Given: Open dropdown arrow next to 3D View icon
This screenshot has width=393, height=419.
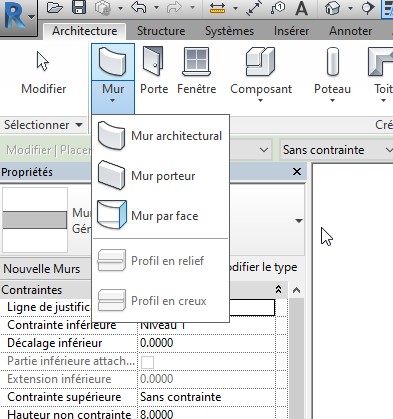Looking at the screenshot, I should 350,8.
